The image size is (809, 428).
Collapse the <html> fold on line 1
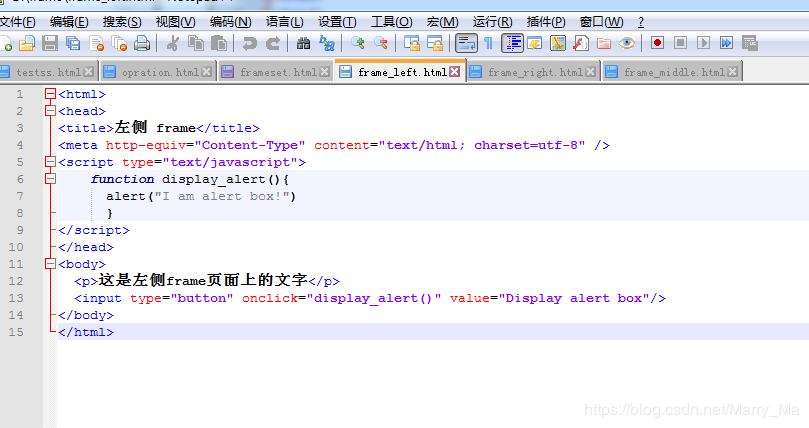coord(50,94)
